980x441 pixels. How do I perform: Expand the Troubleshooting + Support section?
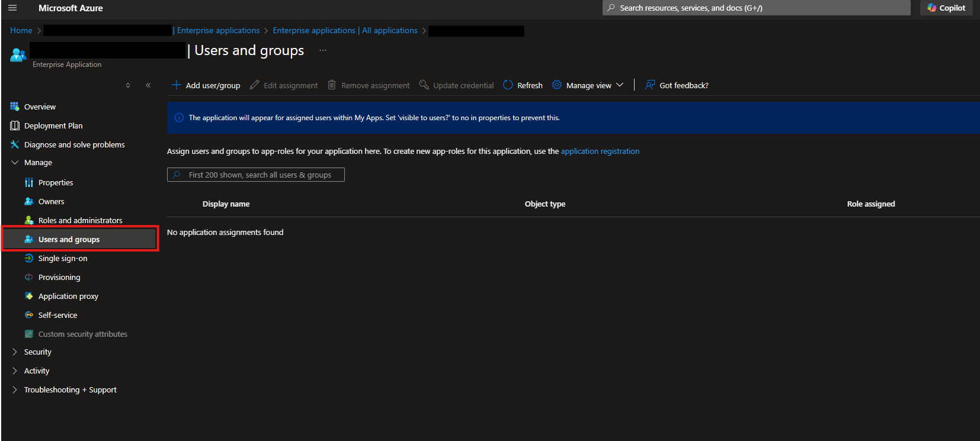[x=15, y=390]
